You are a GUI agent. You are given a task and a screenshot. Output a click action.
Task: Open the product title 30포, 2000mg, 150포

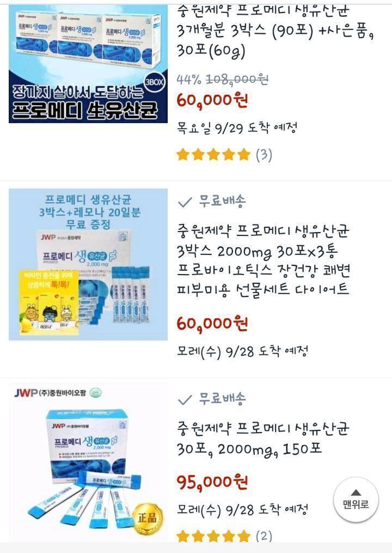tap(263, 439)
